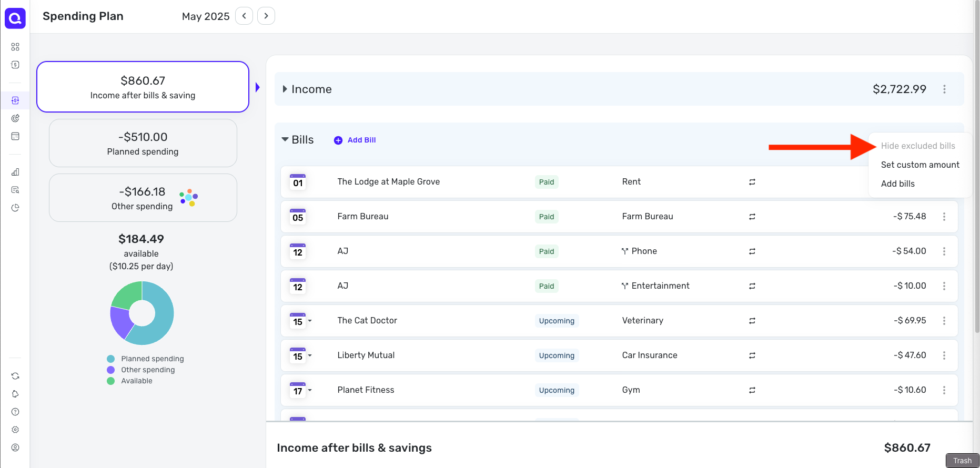Open date dropdown arrow for The Cat Doctor
Image resolution: width=980 pixels, height=468 pixels.
point(310,321)
